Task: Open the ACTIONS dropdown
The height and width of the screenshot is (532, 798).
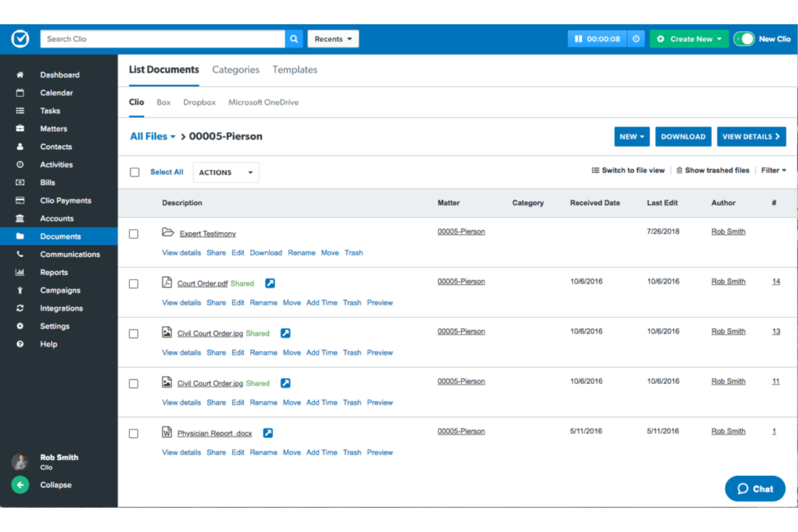Action: pyautogui.click(x=226, y=172)
